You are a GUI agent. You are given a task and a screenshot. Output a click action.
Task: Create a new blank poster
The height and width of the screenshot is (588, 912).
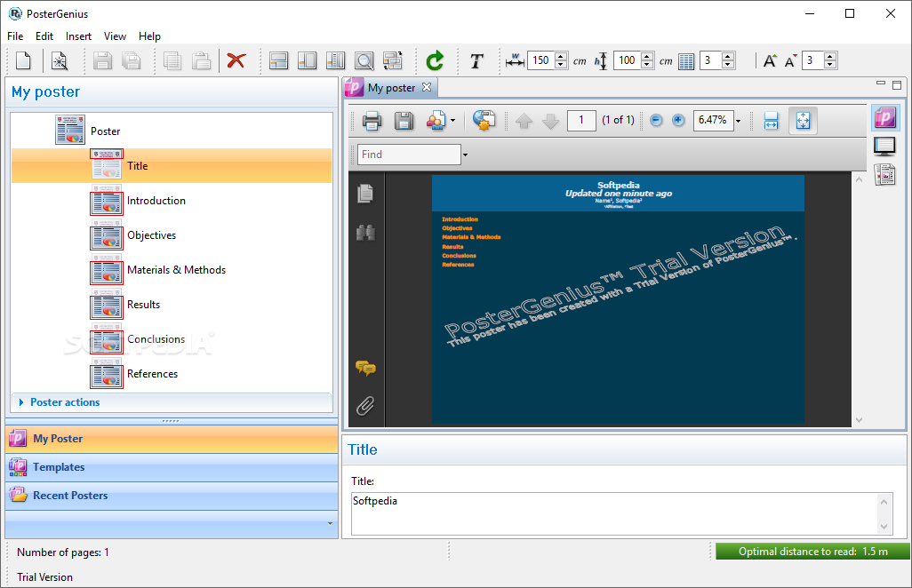pos(23,60)
